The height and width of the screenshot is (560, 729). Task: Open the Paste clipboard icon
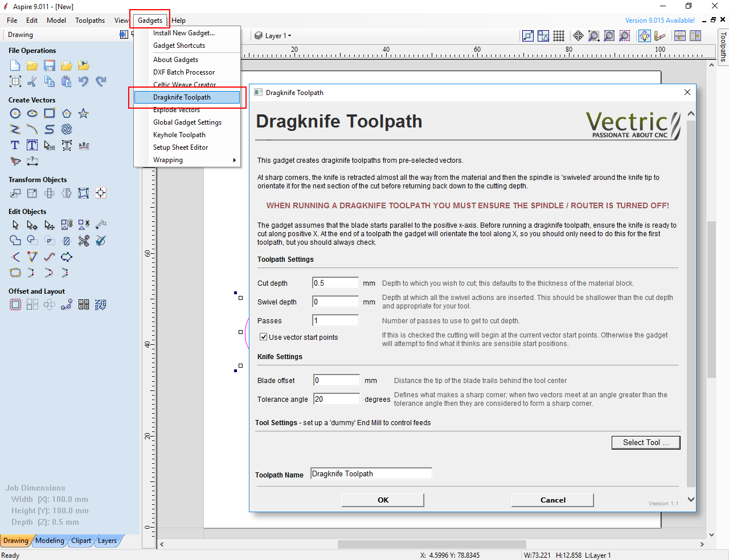pos(67,81)
